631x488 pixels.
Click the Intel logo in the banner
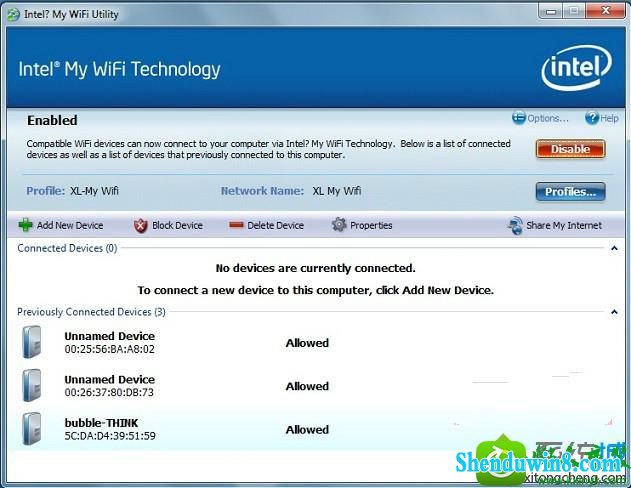click(576, 68)
